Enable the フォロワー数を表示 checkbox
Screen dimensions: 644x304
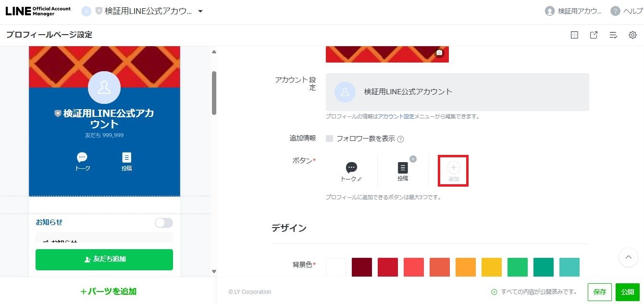(331, 139)
